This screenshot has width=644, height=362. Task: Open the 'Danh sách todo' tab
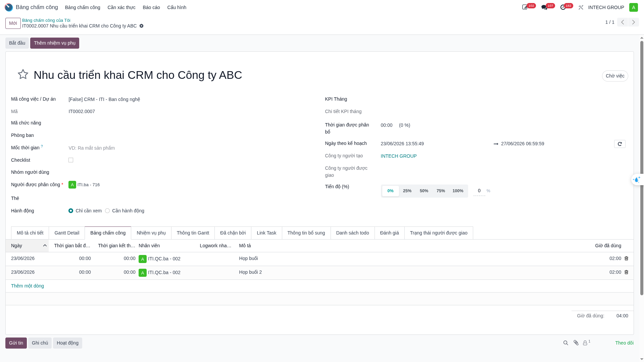[x=352, y=233]
